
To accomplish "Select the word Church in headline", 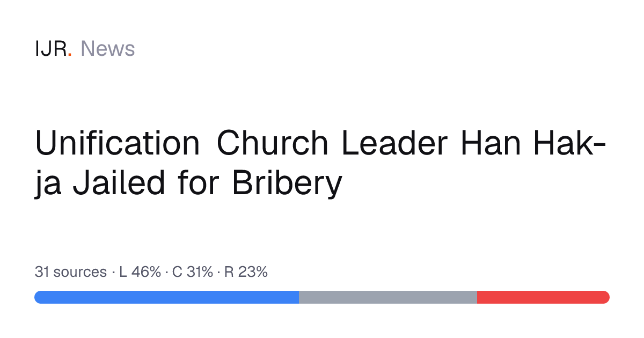I will point(272,143).
